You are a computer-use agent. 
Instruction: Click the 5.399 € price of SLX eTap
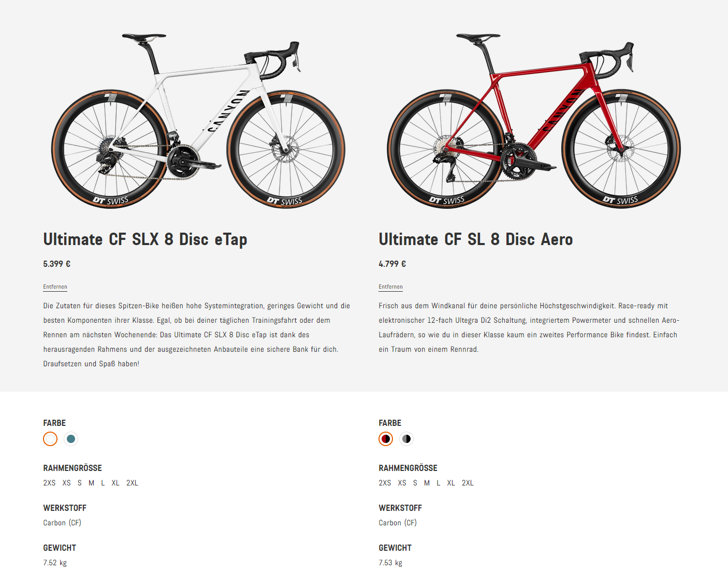tap(57, 264)
